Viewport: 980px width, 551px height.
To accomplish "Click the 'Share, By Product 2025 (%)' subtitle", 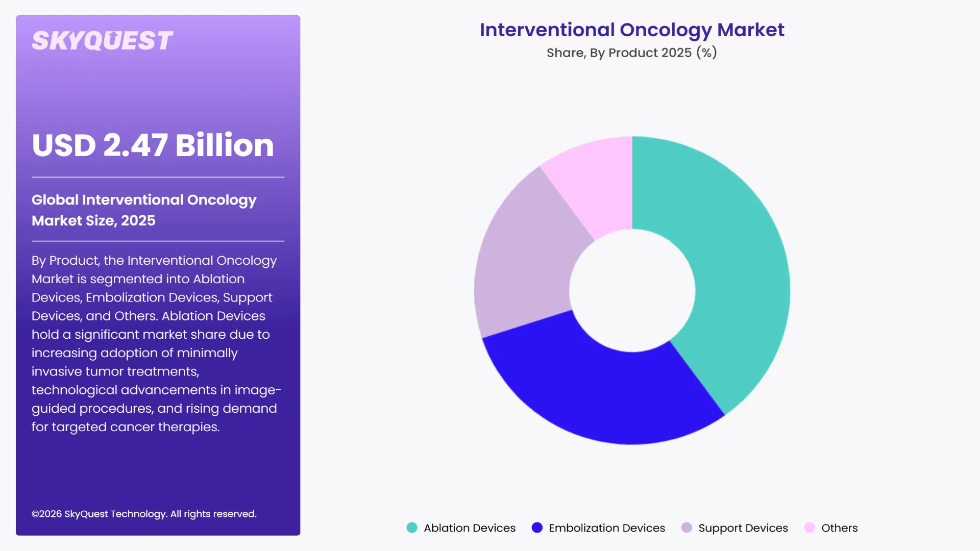I will (x=632, y=53).
